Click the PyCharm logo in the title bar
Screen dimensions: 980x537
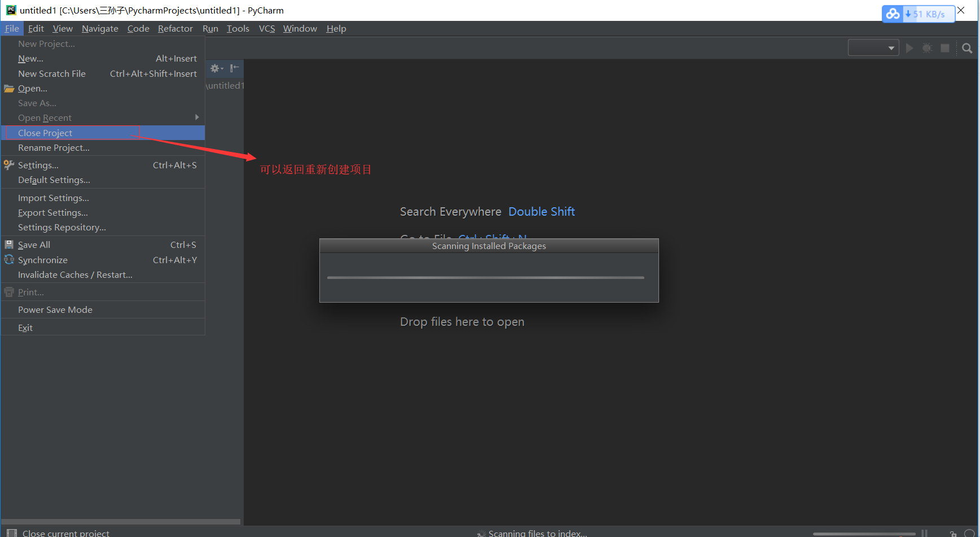tap(11, 10)
